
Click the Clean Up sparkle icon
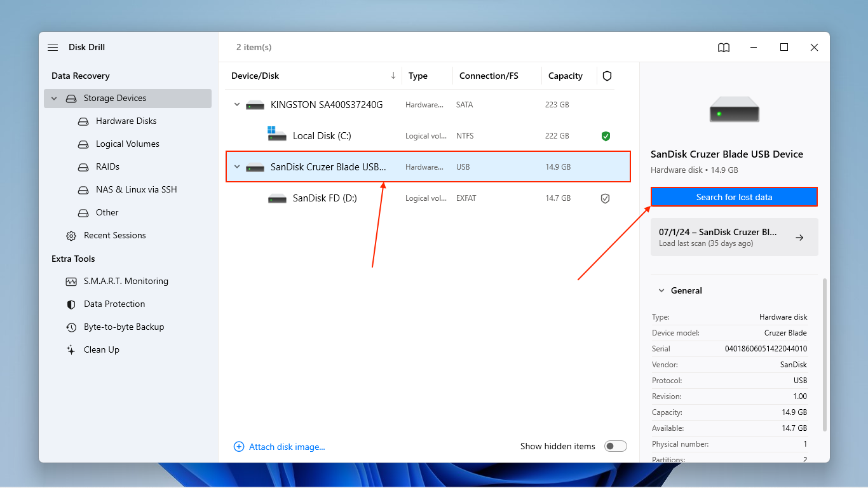[x=71, y=350]
